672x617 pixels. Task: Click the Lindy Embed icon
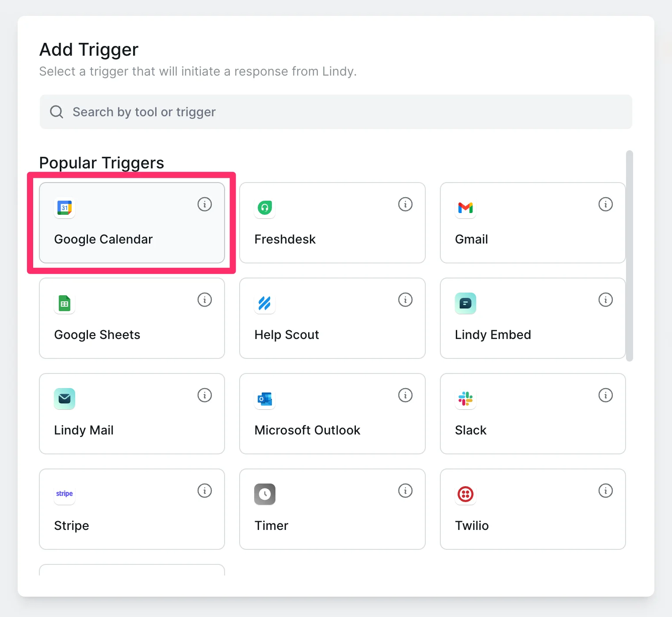(x=466, y=303)
